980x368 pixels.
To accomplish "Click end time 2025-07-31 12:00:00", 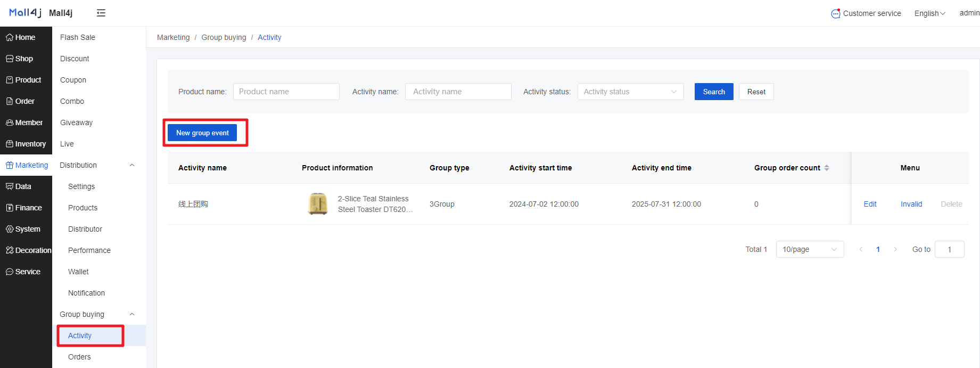I will [x=666, y=204].
